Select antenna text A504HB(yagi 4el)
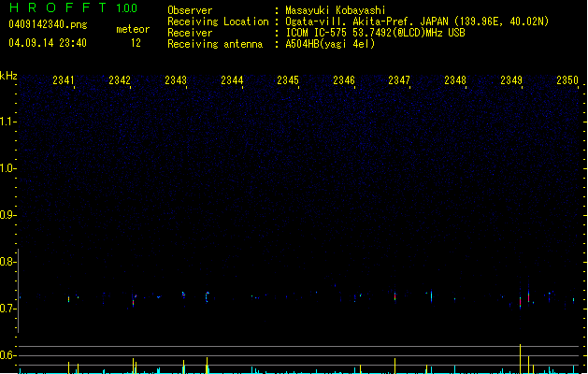Image resolution: width=588 pixels, height=374 pixels. click(330, 44)
